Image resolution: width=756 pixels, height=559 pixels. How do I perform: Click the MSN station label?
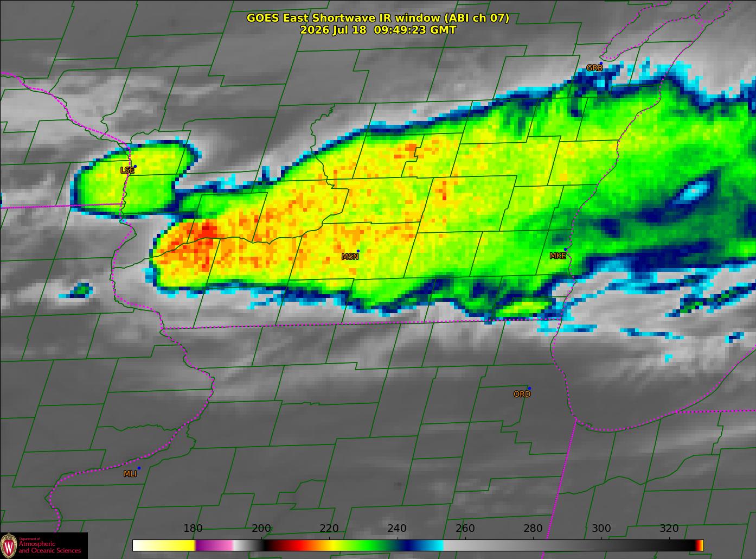click(350, 256)
